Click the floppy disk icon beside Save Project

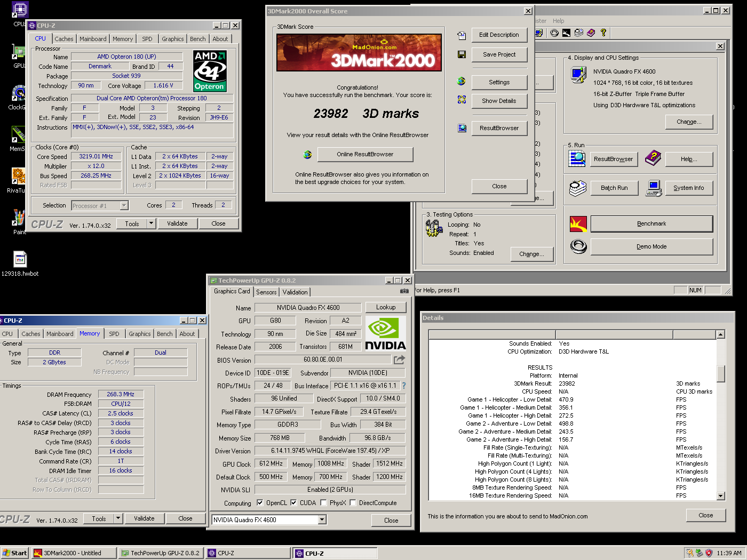tap(462, 54)
